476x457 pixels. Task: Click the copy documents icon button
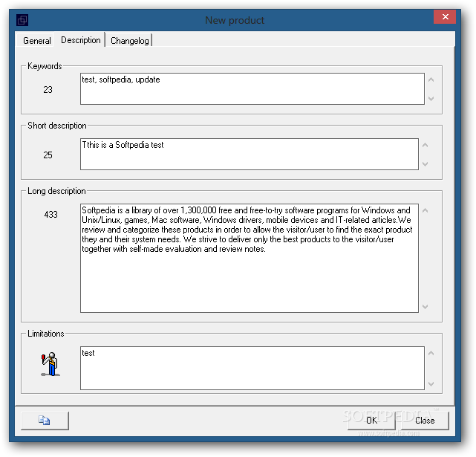[45, 421]
